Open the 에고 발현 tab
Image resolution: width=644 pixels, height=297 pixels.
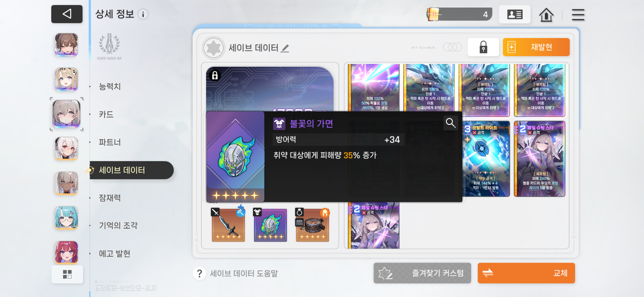coord(114,253)
